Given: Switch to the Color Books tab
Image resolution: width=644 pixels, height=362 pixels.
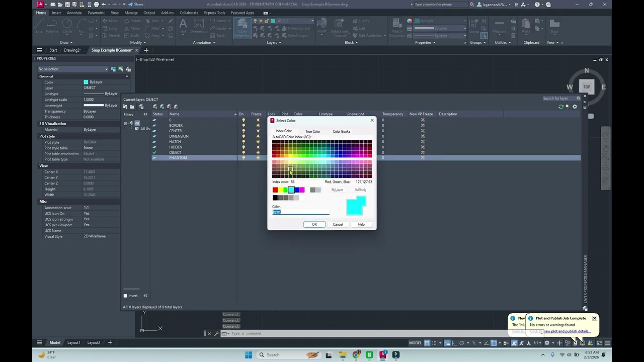Looking at the screenshot, I should pos(341,131).
